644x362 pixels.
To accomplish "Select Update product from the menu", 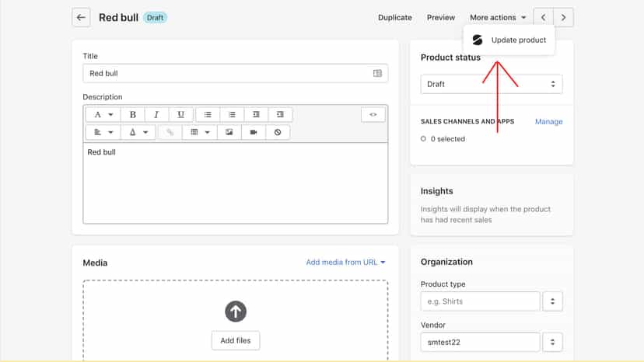I will tap(509, 40).
